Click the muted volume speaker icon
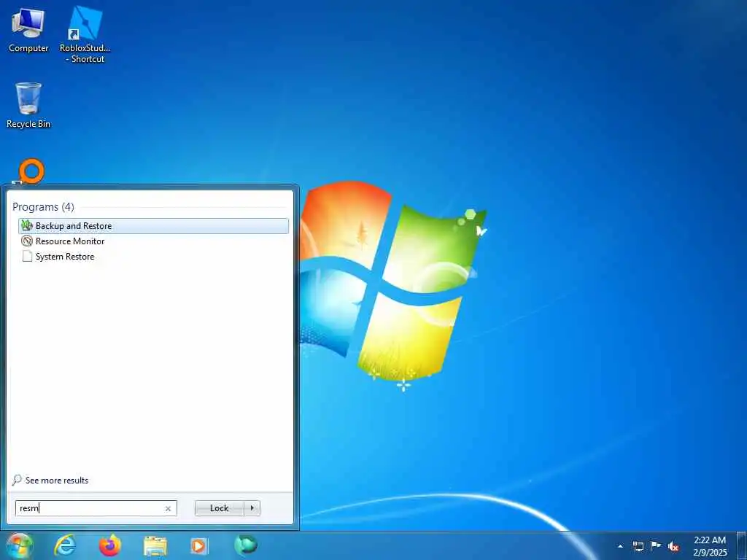 click(x=673, y=546)
